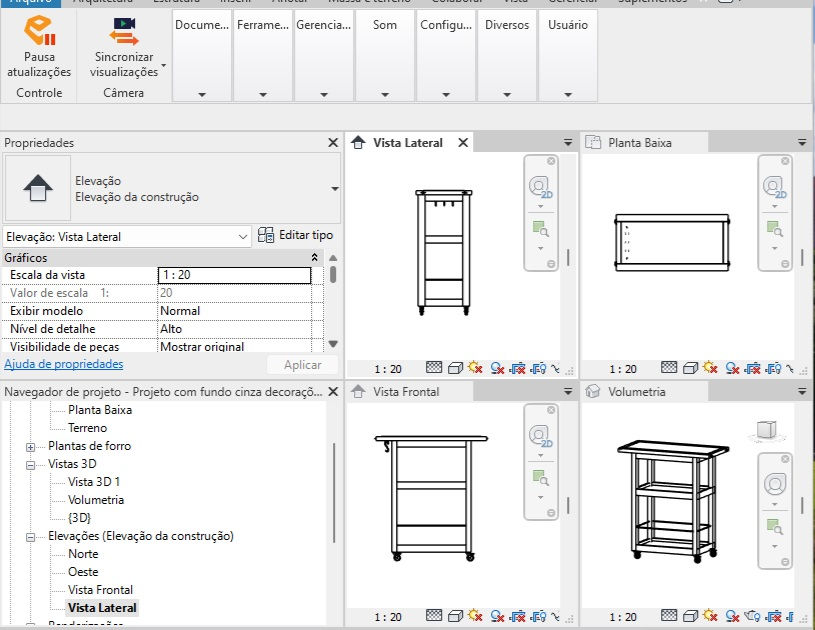
Task: Click 2D steering wheel in Vista Lateral navigation bar
Action: point(541,187)
